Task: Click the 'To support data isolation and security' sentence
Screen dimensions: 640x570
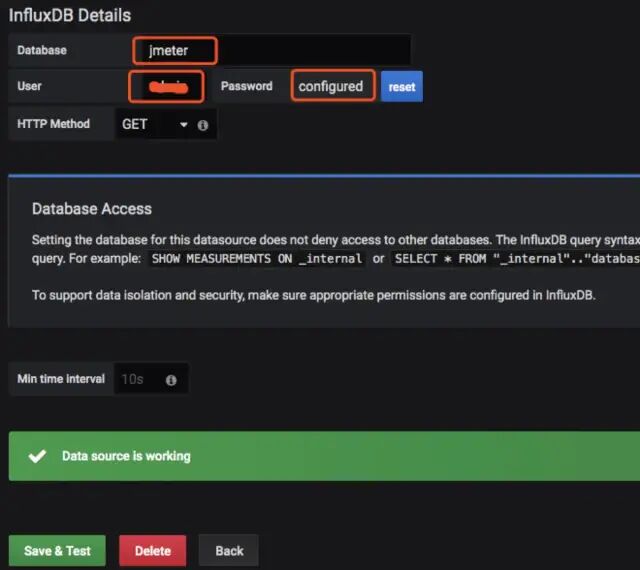Action: pyautogui.click(x=313, y=295)
